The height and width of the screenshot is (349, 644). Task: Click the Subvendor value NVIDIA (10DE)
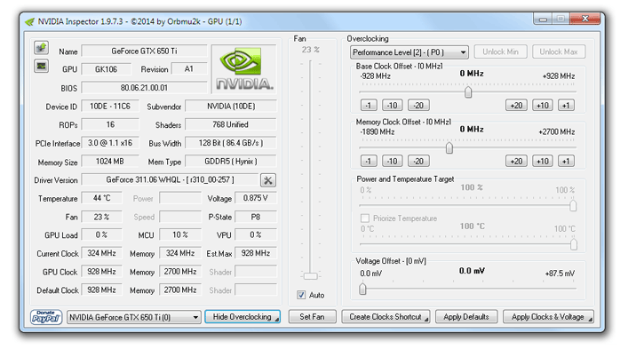tap(231, 106)
